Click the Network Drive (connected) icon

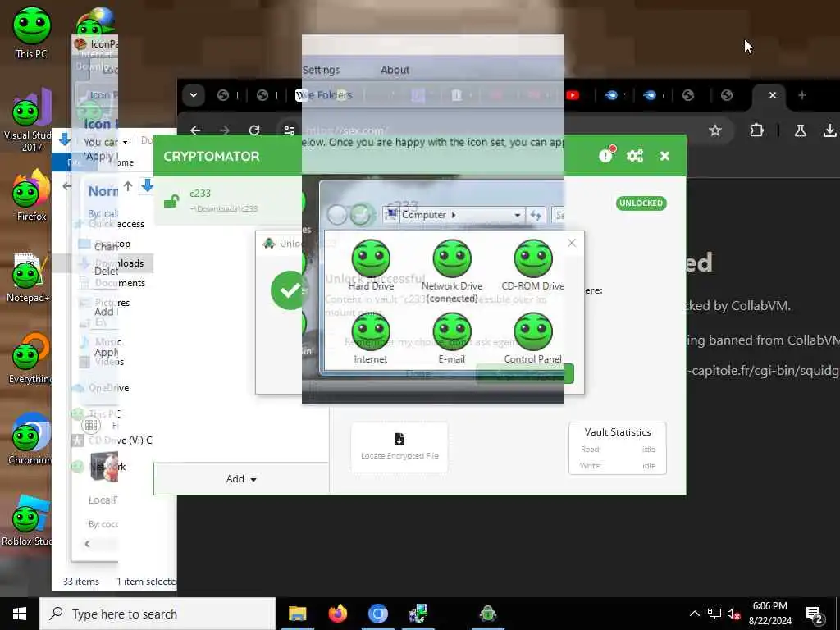coord(452,271)
